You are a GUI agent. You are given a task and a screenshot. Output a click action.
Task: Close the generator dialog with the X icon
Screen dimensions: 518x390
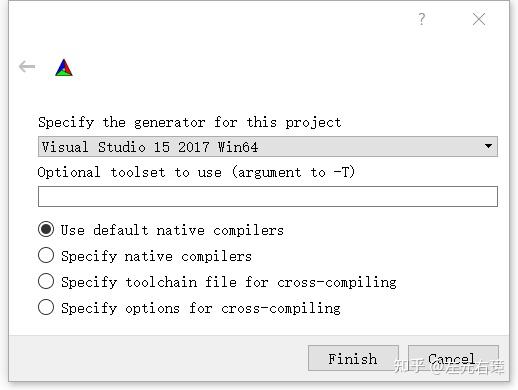click(x=479, y=19)
